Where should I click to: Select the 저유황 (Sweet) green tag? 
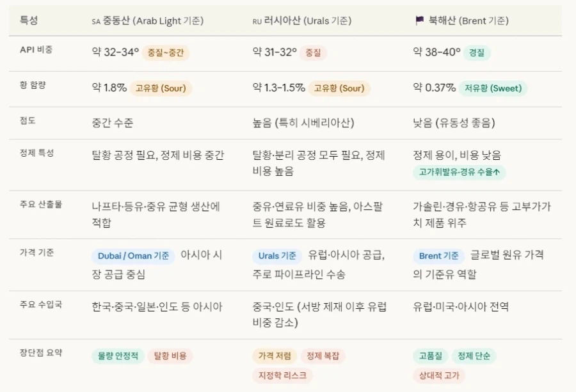[x=493, y=88]
